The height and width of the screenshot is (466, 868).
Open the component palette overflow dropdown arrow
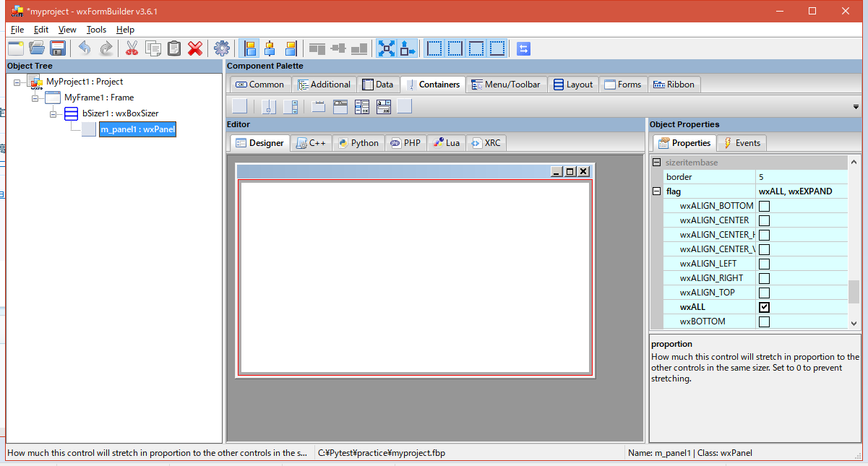pos(856,107)
